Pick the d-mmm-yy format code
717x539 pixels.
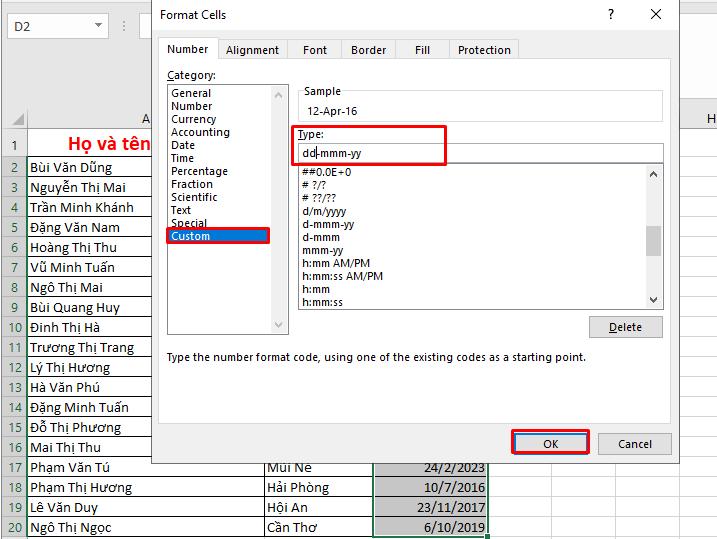[328, 224]
